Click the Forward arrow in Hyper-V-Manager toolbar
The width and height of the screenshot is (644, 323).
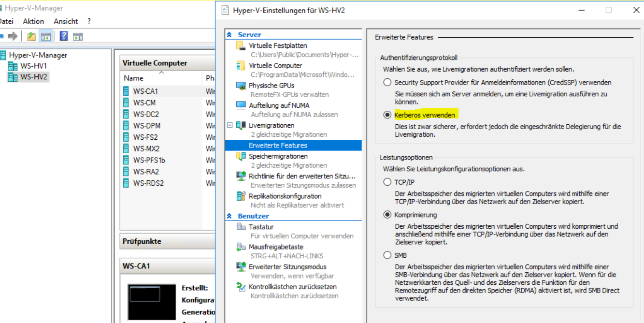click(x=13, y=36)
